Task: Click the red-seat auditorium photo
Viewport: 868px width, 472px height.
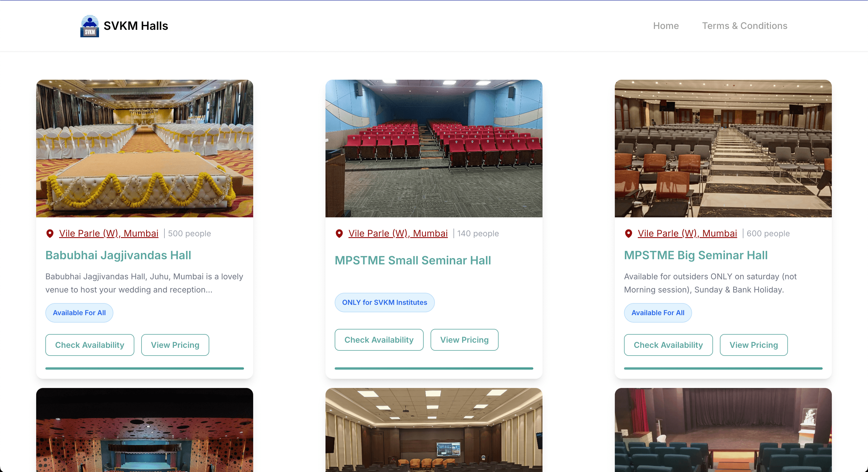Action: point(434,149)
